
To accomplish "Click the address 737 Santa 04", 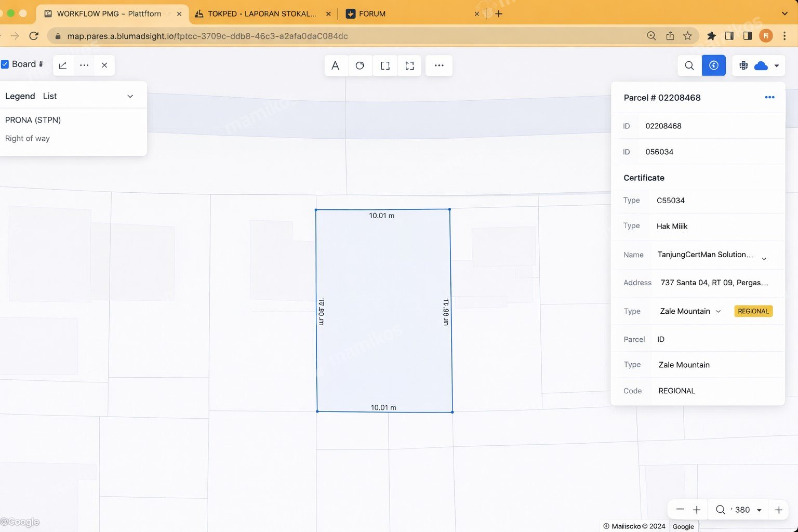I will (714, 283).
